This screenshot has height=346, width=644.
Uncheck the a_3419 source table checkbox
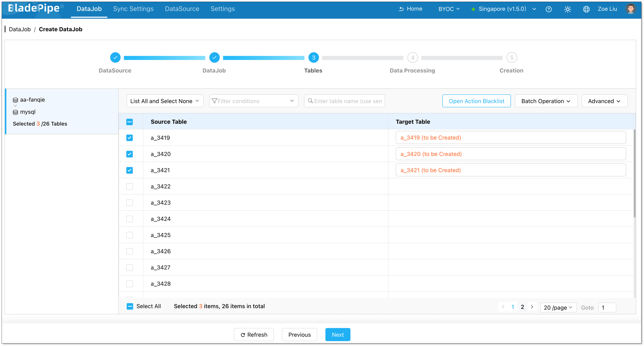pos(130,138)
